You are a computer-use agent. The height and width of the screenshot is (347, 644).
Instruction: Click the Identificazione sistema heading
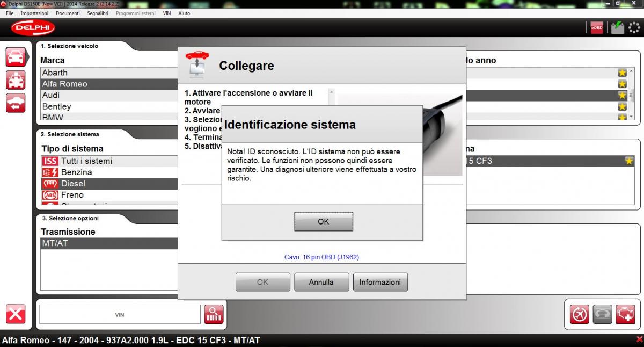click(290, 125)
